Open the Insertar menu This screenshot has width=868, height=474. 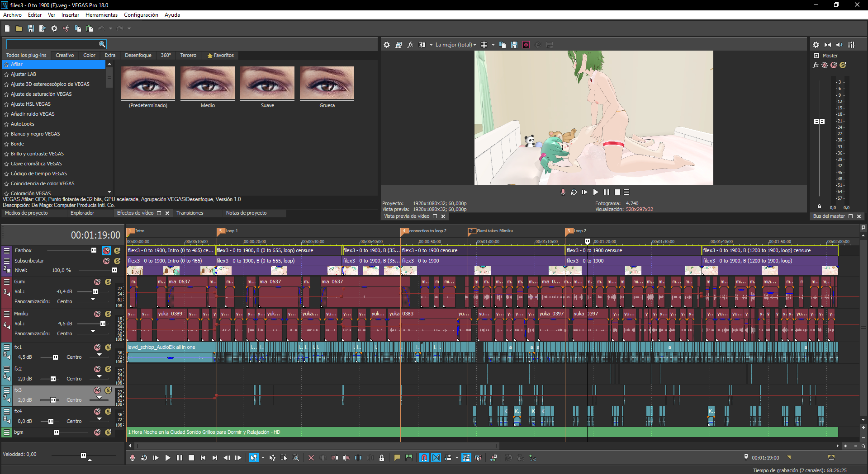70,15
